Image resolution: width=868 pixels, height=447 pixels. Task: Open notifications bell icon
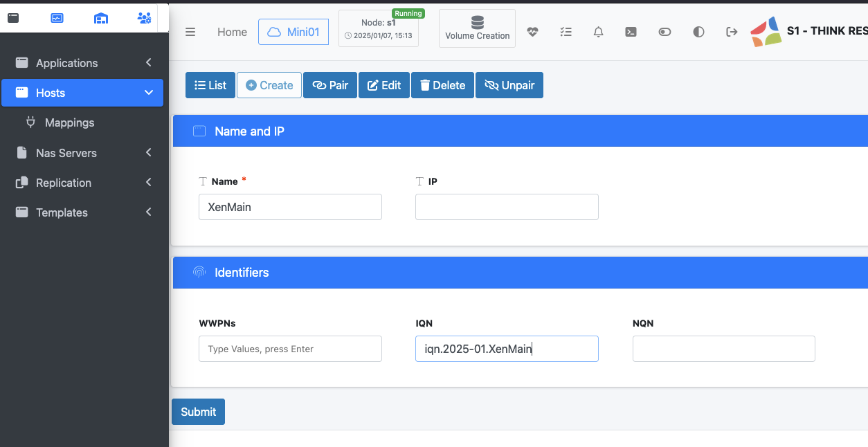pyautogui.click(x=599, y=32)
